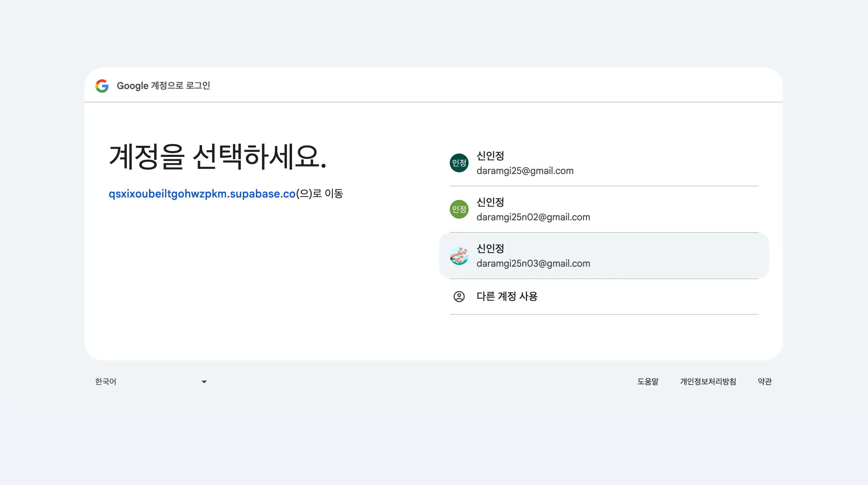Open the qsxixoubeiltgohwzpkm.supabase.co link
The height and width of the screenshot is (485, 868).
[x=202, y=193]
